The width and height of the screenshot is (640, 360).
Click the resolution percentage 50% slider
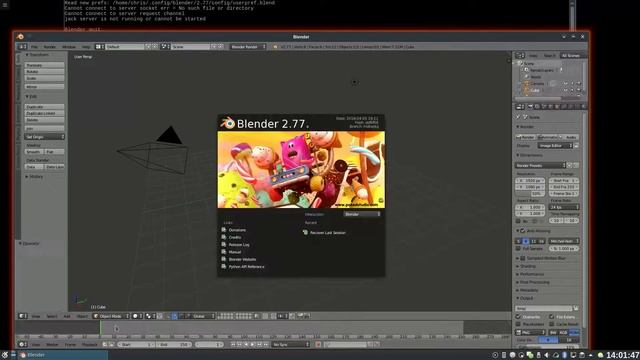530,193
